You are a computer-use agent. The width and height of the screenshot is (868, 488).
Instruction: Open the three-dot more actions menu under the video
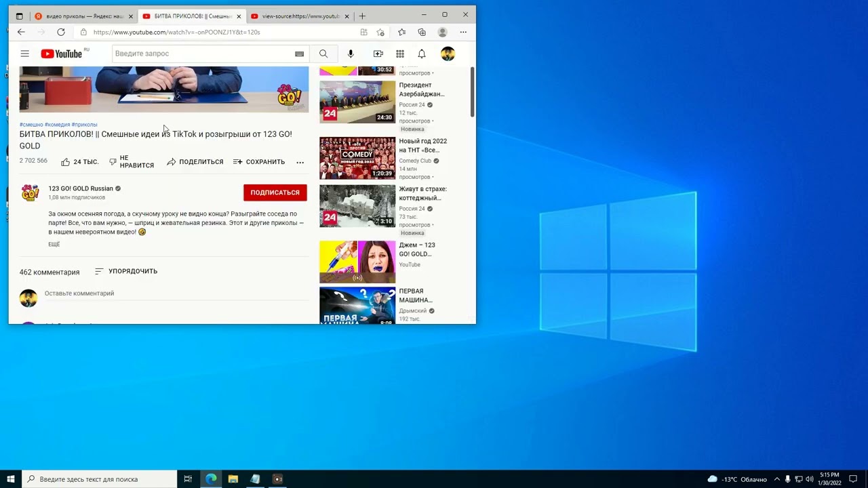(300, 162)
